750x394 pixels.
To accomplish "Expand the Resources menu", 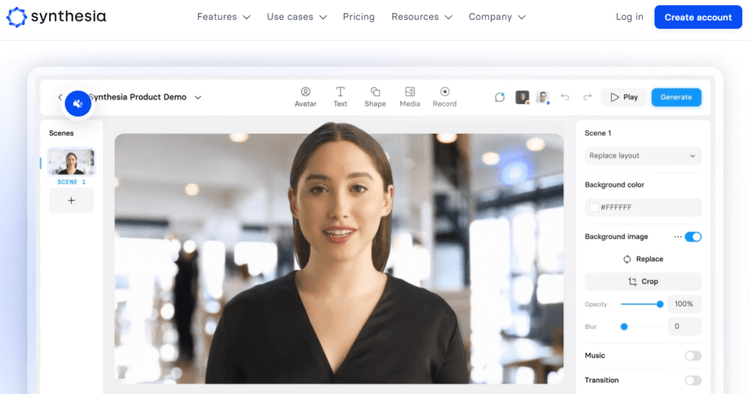I will pyautogui.click(x=421, y=17).
